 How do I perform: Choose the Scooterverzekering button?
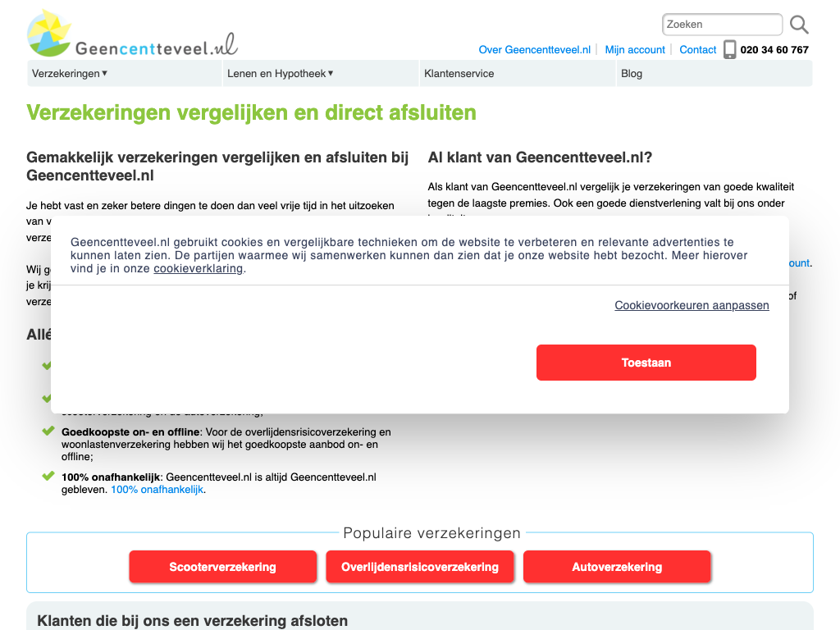tap(223, 567)
